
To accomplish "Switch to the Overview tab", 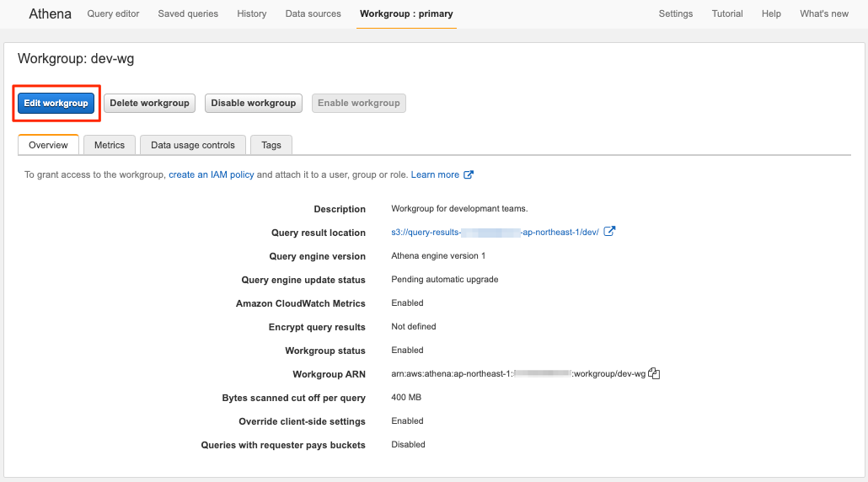I will click(48, 145).
